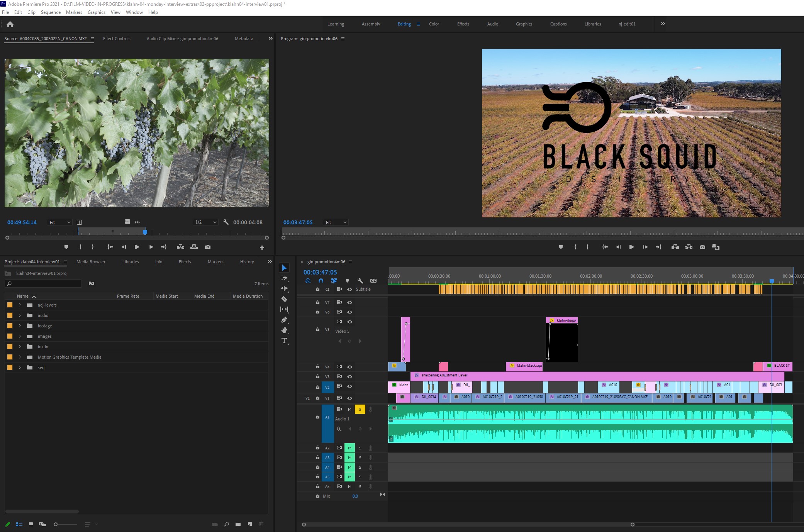Expand the ink fx bin
Image resolution: width=804 pixels, height=532 pixels.
pos(20,347)
